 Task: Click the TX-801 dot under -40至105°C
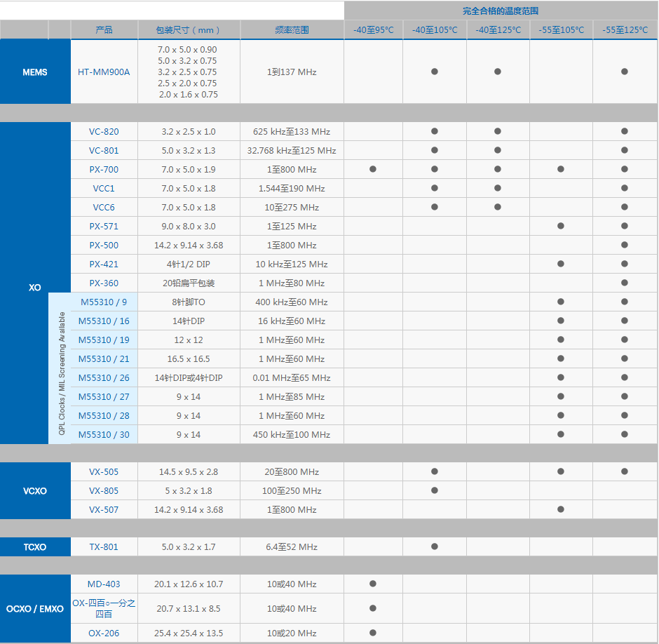pos(435,546)
